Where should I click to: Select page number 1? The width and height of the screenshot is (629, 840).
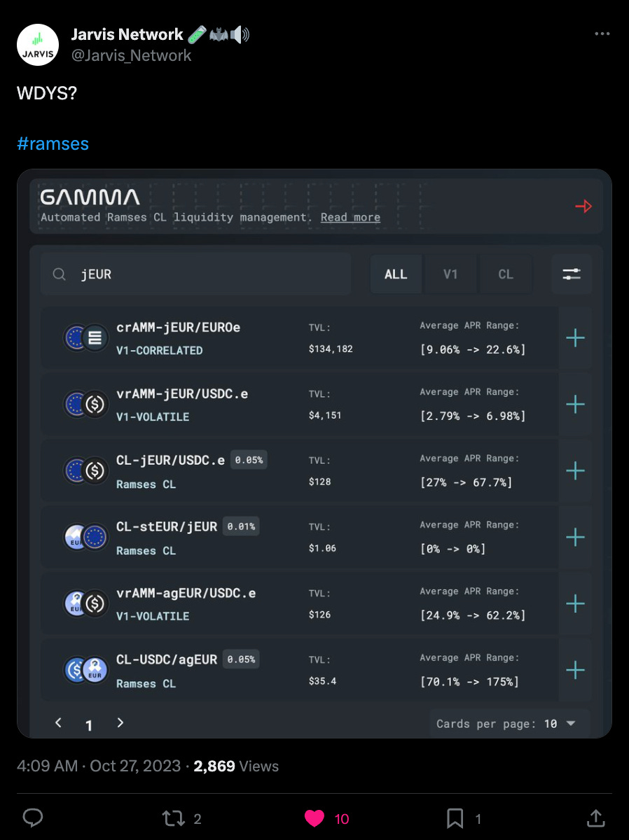tap(89, 725)
